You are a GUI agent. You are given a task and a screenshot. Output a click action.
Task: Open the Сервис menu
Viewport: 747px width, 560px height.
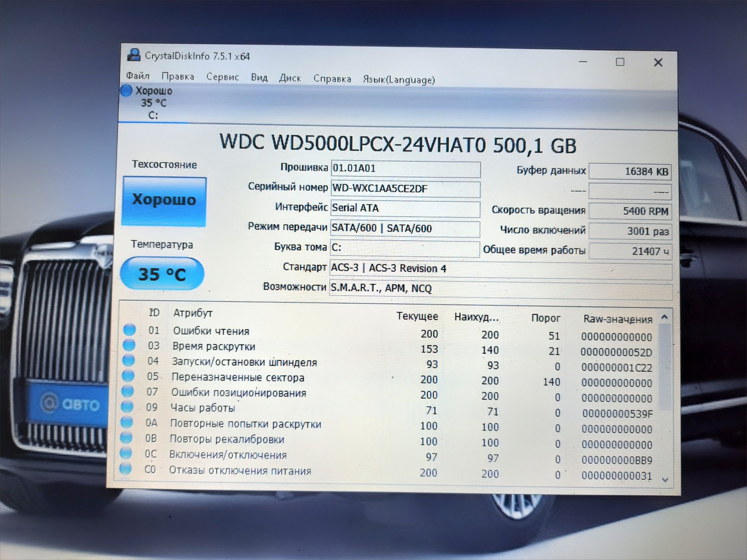[x=222, y=77]
